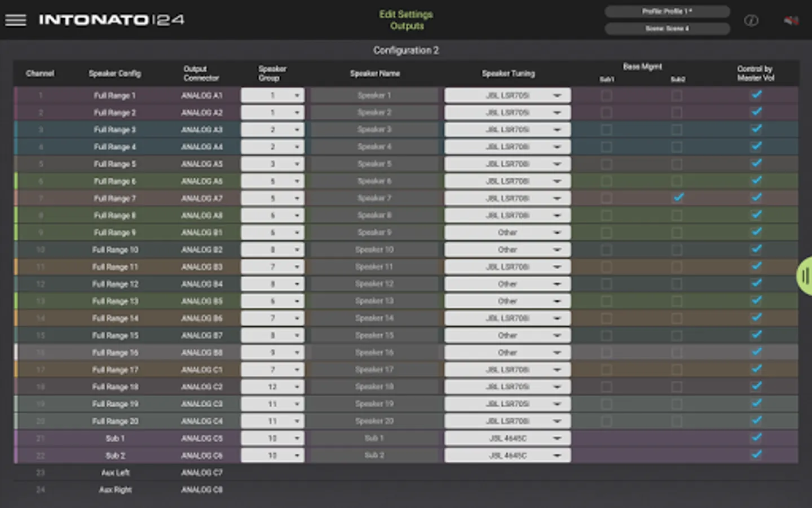
Task: Open Speaker Tuning dropdown for Full Range 19
Action: point(507,404)
